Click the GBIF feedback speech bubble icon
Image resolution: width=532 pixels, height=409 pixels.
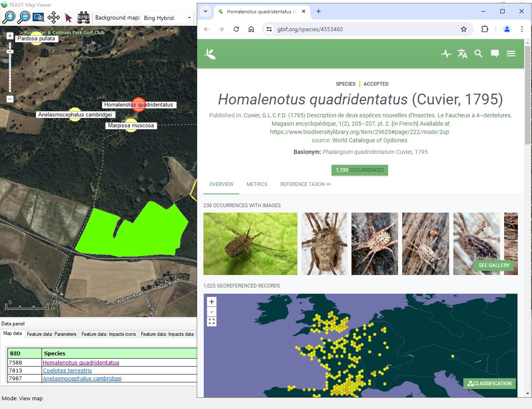click(x=495, y=54)
